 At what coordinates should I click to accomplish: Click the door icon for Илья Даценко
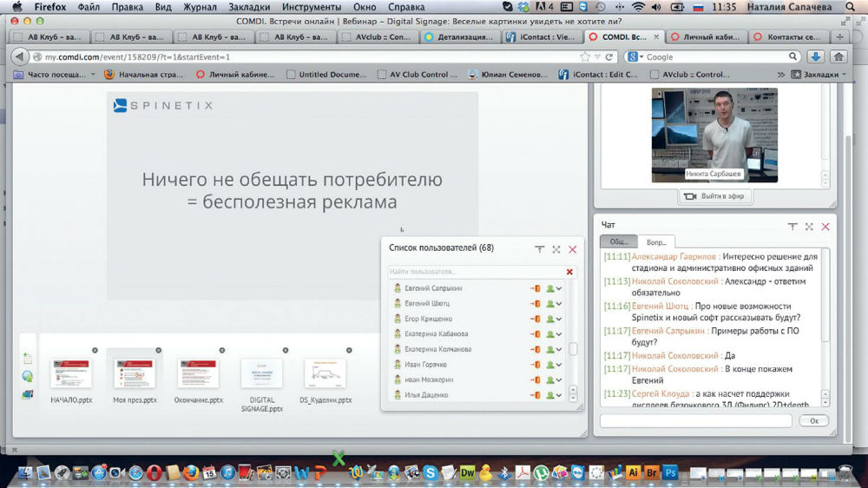536,395
